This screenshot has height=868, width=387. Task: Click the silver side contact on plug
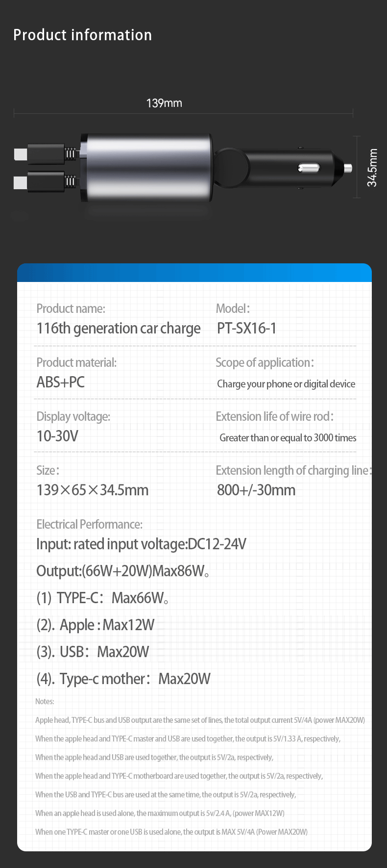[x=309, y=169]
